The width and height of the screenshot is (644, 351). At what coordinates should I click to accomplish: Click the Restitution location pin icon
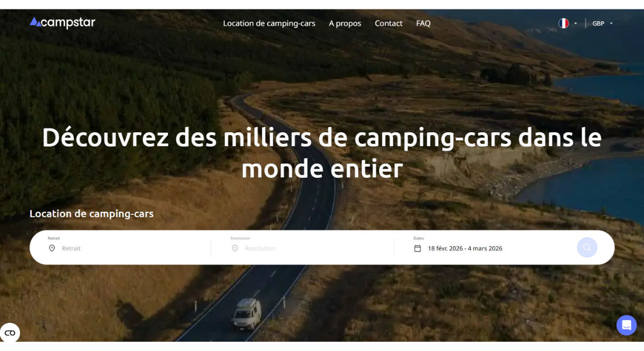click(235, 249)
